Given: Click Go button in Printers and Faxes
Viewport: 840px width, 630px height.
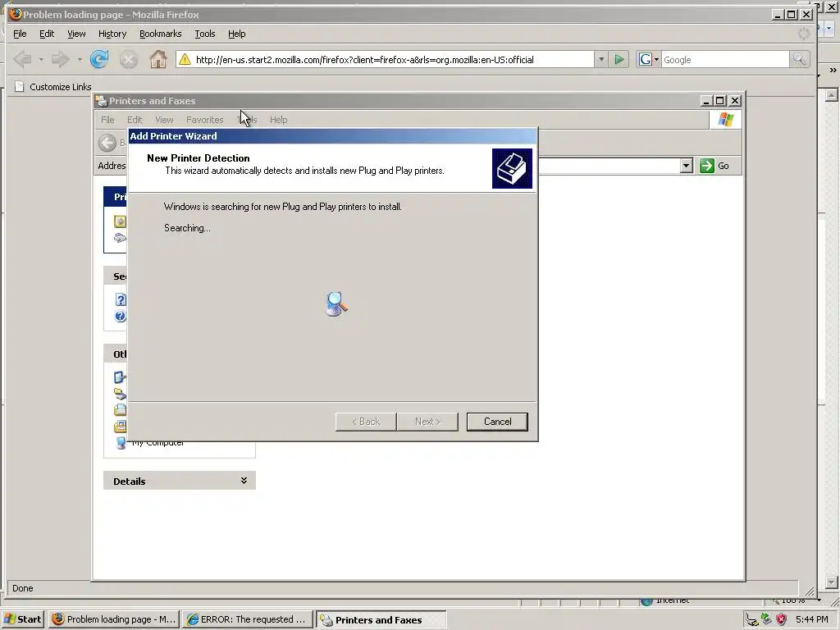Looking at the screenshot, I should [714, 166].
